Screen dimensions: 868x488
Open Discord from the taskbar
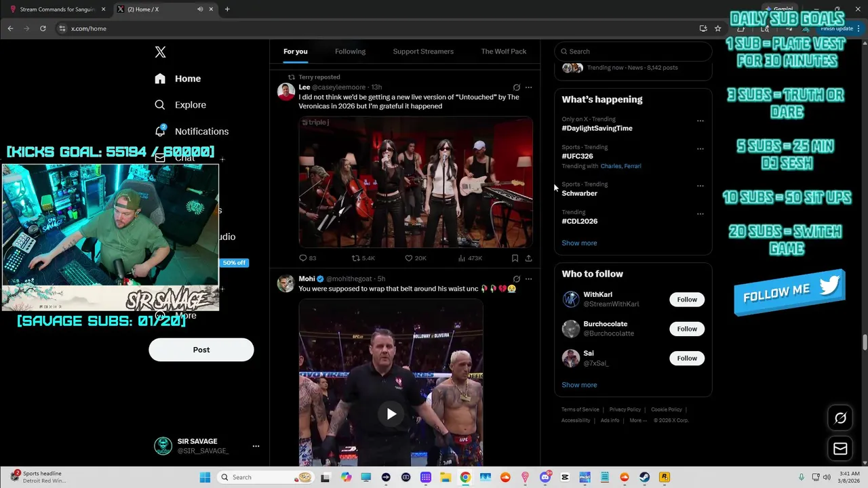[545, 477]
